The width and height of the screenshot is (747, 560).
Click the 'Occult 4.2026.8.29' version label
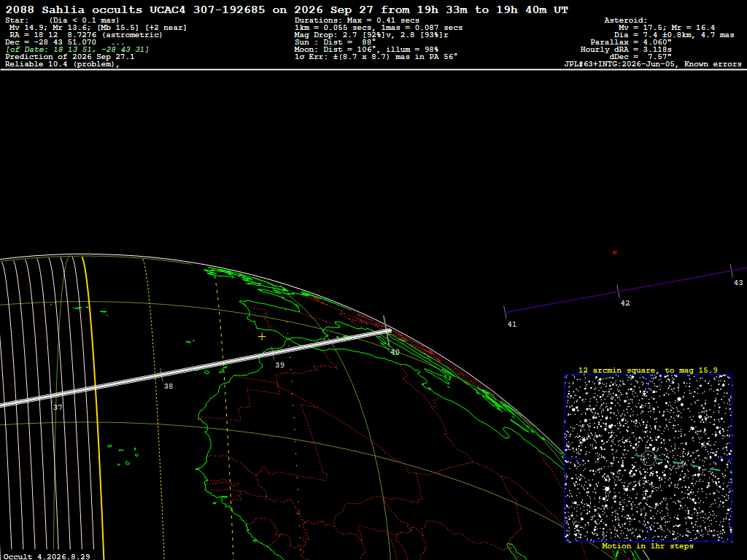pos(47,556)
